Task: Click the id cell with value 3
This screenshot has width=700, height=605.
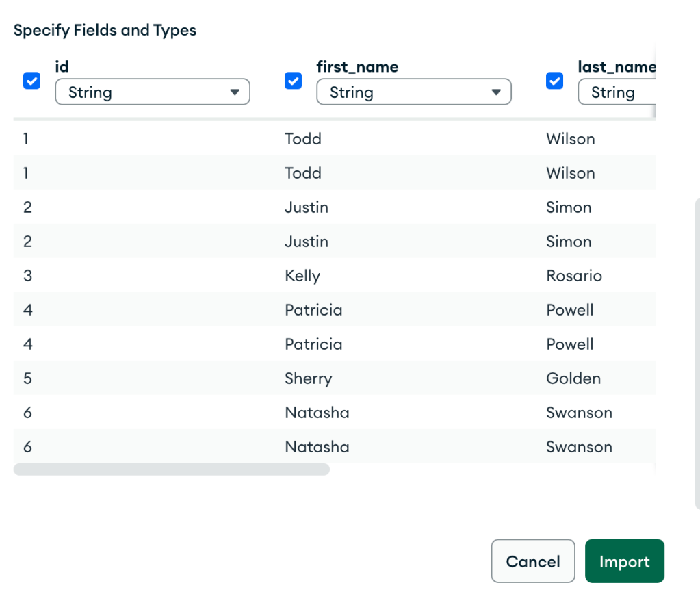Action: (27, 276)
